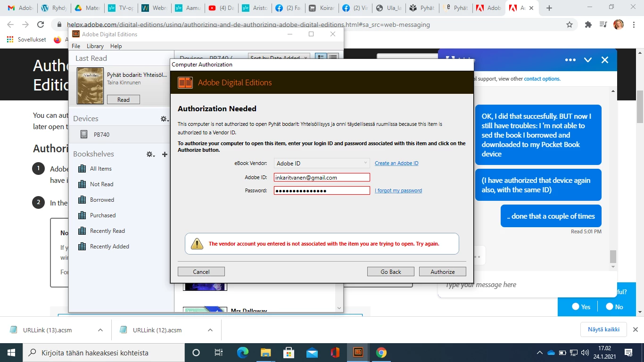
Task: Focus the Password field
Action: [322, 190]
